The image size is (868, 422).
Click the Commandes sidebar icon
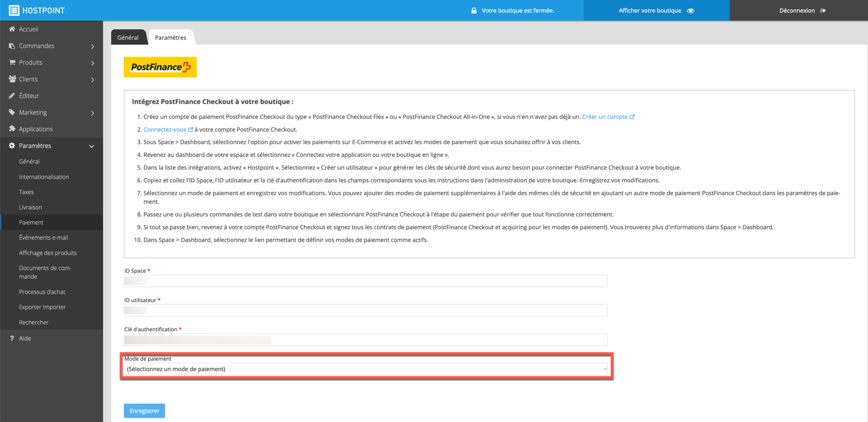click(x=12, y=46)
